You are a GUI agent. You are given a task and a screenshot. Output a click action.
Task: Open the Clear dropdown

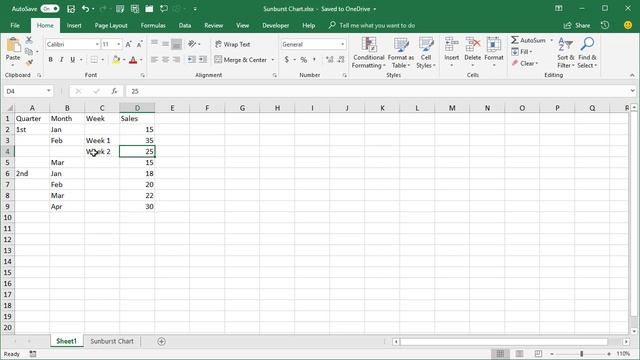coord(525,63)
